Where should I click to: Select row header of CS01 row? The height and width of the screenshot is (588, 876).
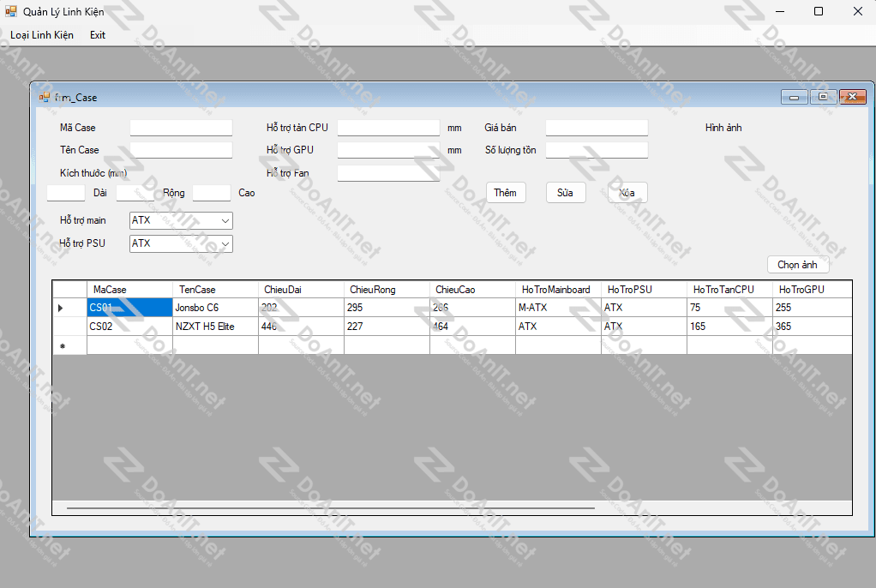click(x=69, y=308)
